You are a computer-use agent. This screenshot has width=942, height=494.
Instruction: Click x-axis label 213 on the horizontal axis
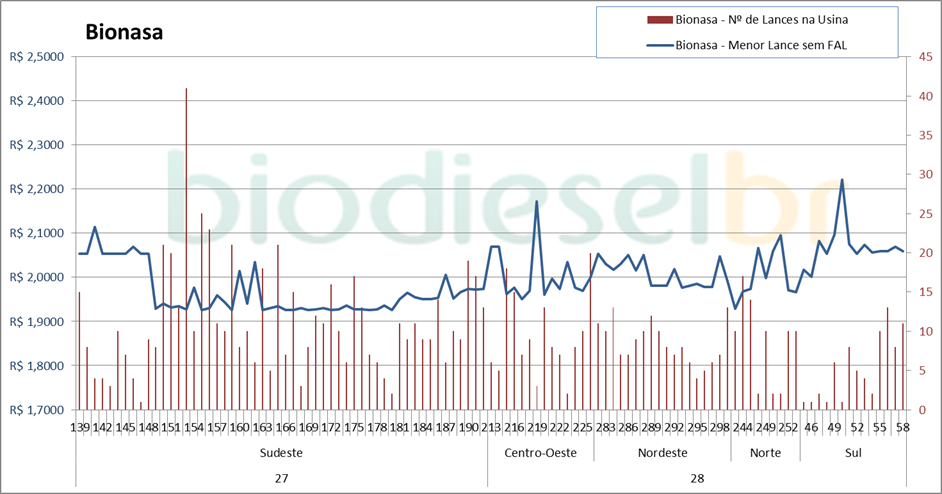click(x=491, y=427)
